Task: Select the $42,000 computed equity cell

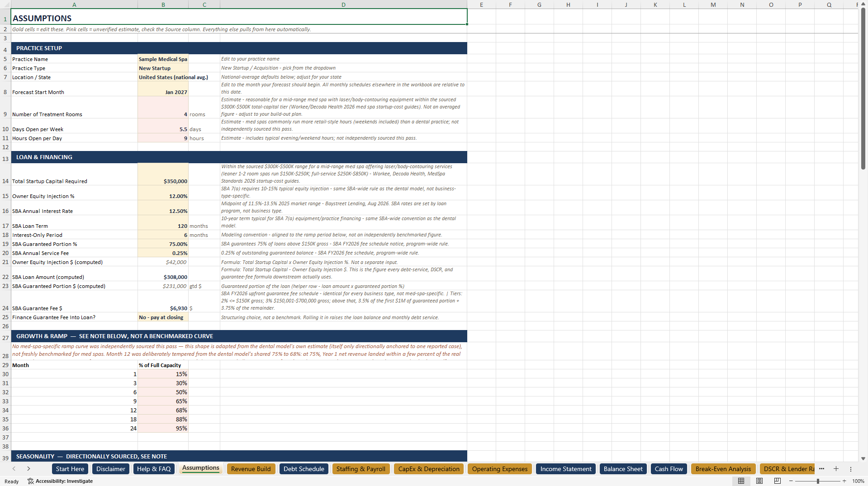Action: point(163,262)
